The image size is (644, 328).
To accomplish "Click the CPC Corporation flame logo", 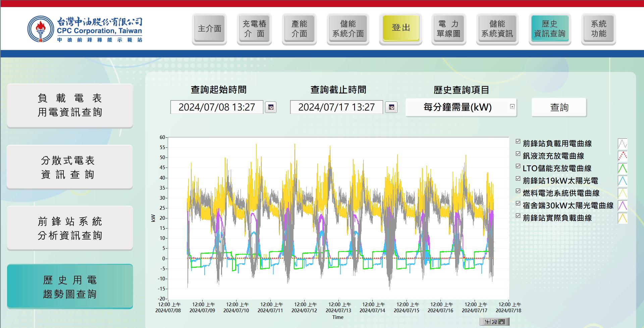I will [41, 29].
